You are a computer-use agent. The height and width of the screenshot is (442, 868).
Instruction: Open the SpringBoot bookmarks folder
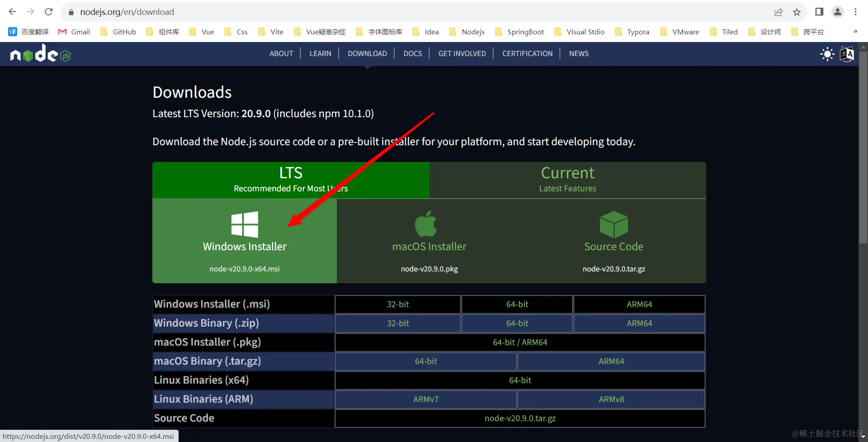(519, 32)
